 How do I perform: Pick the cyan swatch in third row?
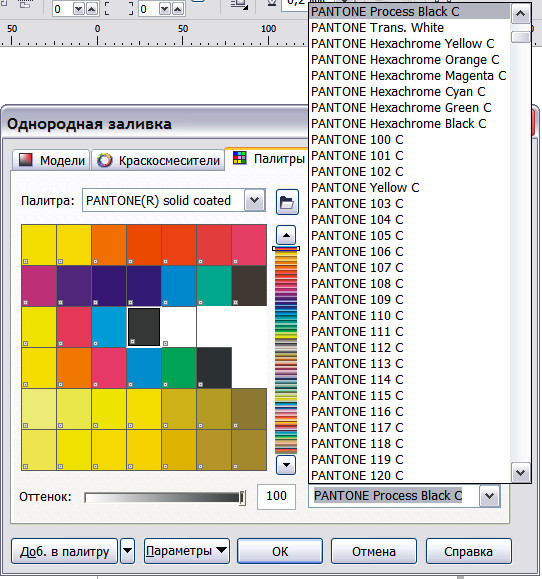109,327
